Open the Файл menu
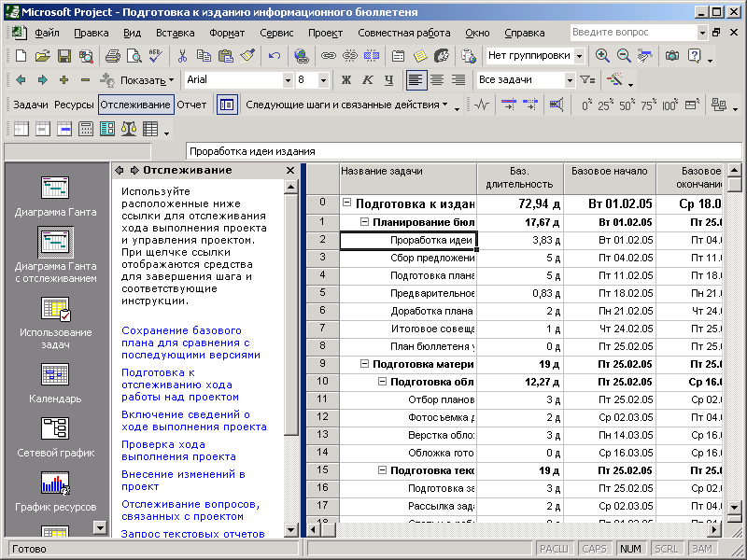747x560 pixels. click(x=47, y=33)
